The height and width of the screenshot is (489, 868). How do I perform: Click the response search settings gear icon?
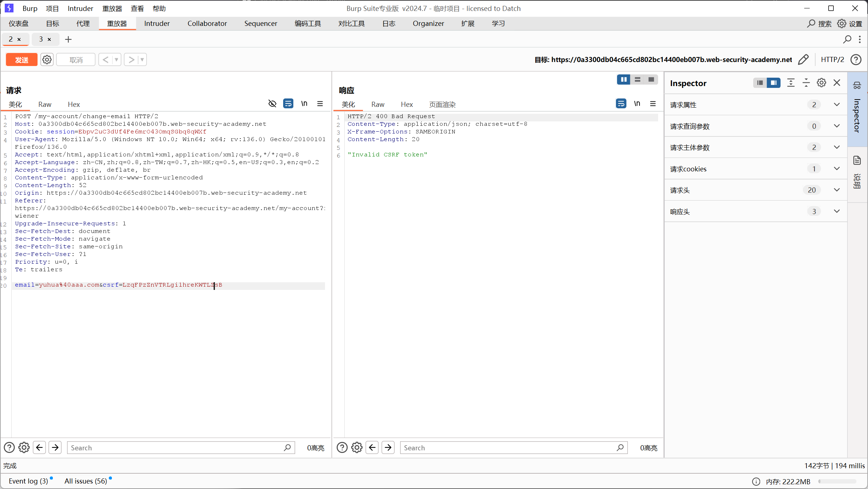[x=357, y=447]
